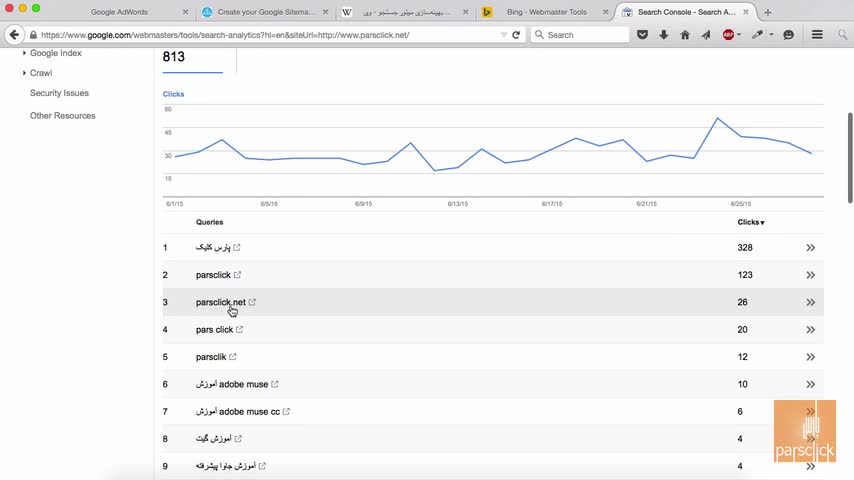The image size is (854, 480).
Task: Open the Pocket save icon
Action: coord(642,35)
